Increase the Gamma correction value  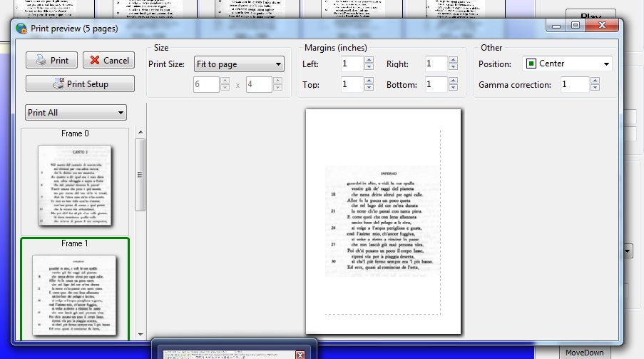[x=595, y=81]
